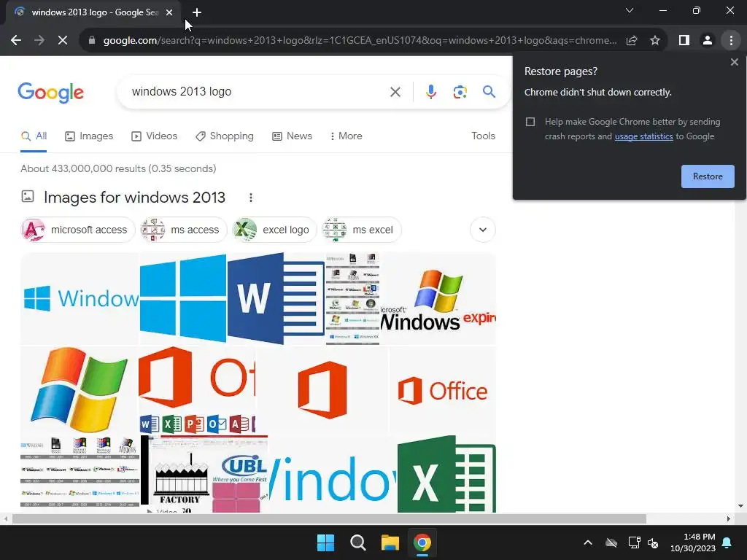Open Windows taskbar search

[357, 542]
